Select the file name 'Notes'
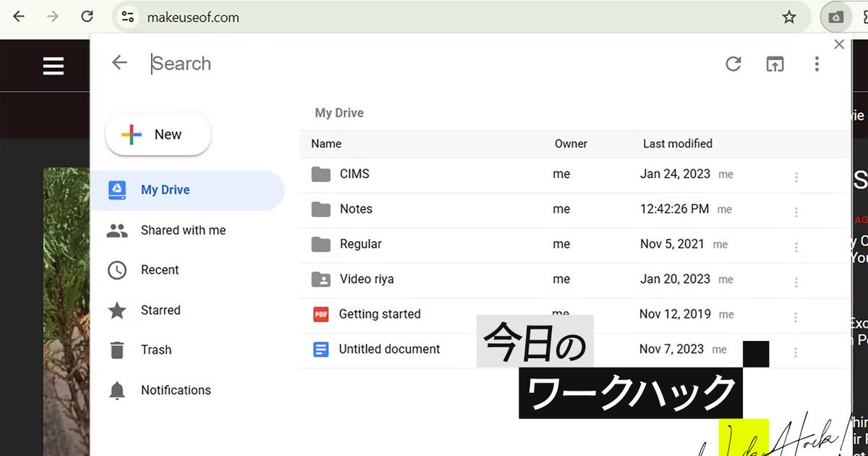 tap(356, 209)
